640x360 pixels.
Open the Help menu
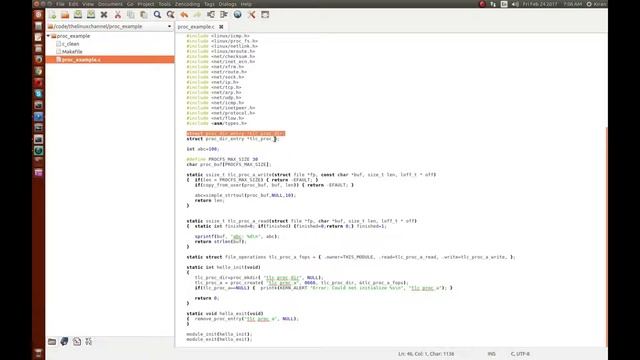(x=246, y=4)
